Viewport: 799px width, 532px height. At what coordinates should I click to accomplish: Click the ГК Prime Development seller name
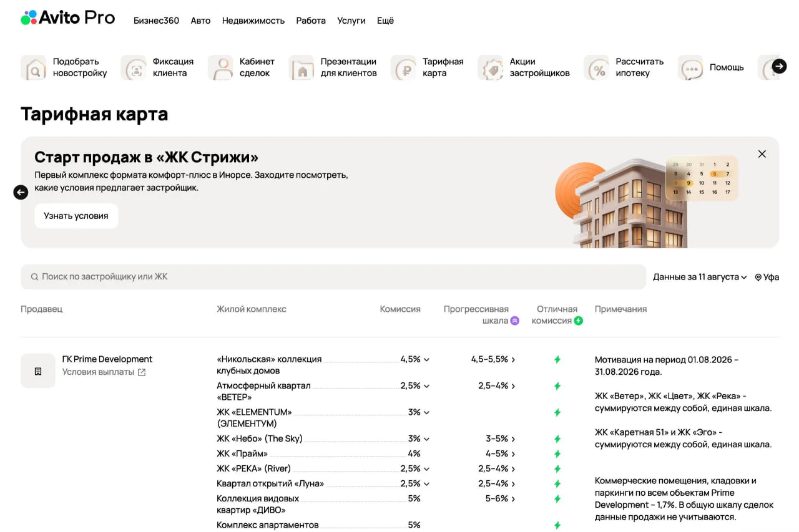click(x=107, y=359)
